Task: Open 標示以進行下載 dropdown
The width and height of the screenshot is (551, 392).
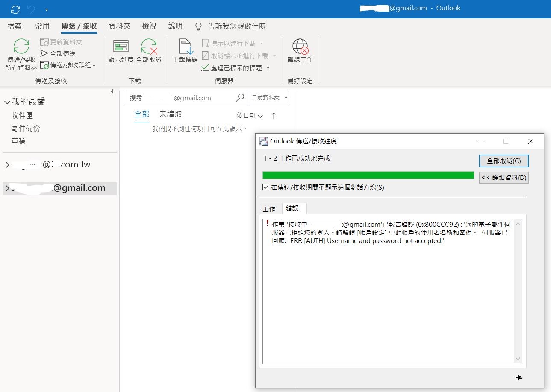Action: (x=233, y=43)
